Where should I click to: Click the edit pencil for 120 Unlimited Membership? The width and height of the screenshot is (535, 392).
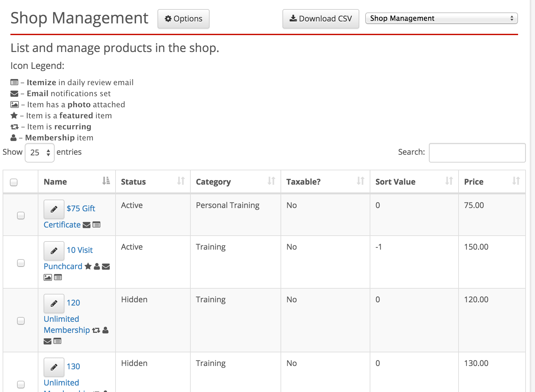(x=54, y=303)
